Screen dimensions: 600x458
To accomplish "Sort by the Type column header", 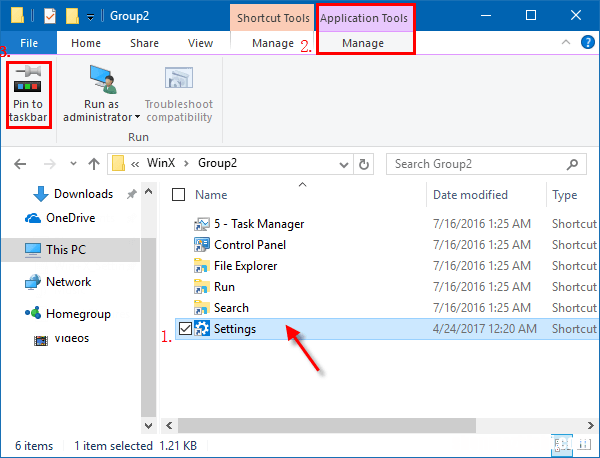I will point(565,195).
